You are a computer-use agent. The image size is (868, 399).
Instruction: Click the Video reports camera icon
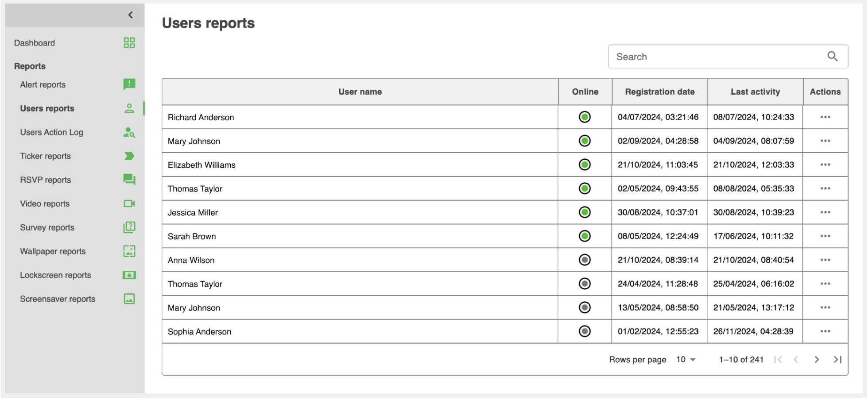click(129, 203)
